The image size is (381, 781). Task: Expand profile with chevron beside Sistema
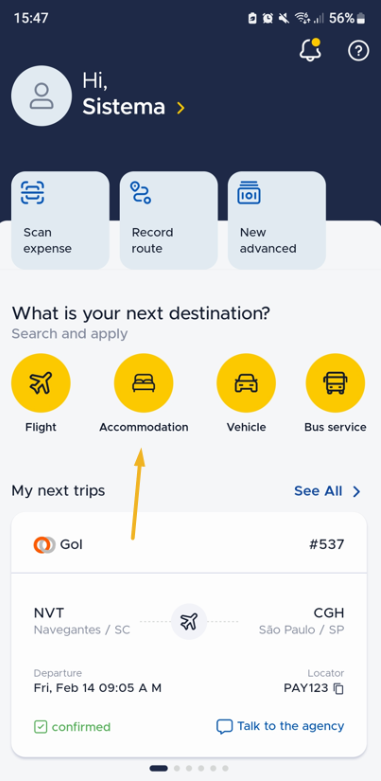[x=181, y=108]
